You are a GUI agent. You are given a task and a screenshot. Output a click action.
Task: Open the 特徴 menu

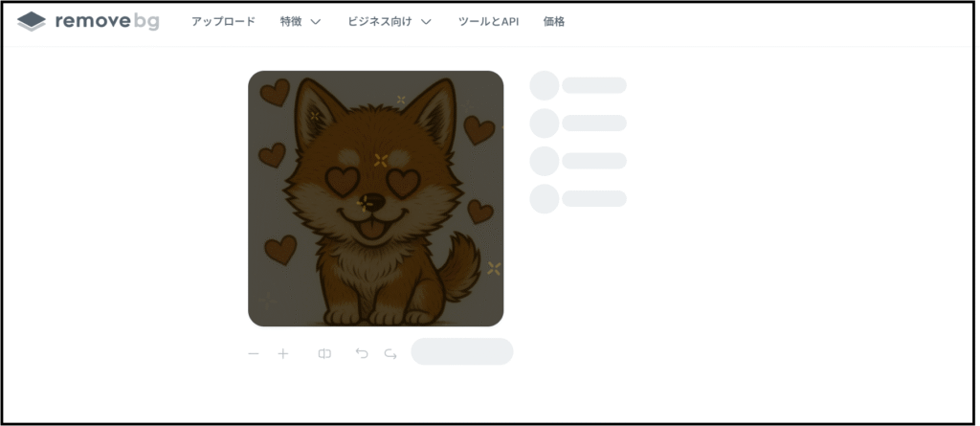[x=291, y=21]
